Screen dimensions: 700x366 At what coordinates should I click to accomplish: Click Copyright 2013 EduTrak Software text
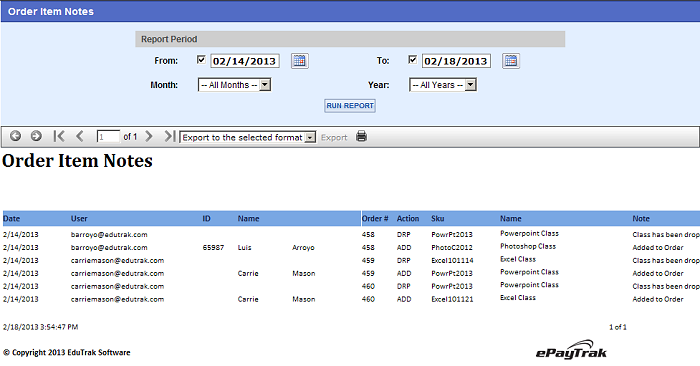67,353
